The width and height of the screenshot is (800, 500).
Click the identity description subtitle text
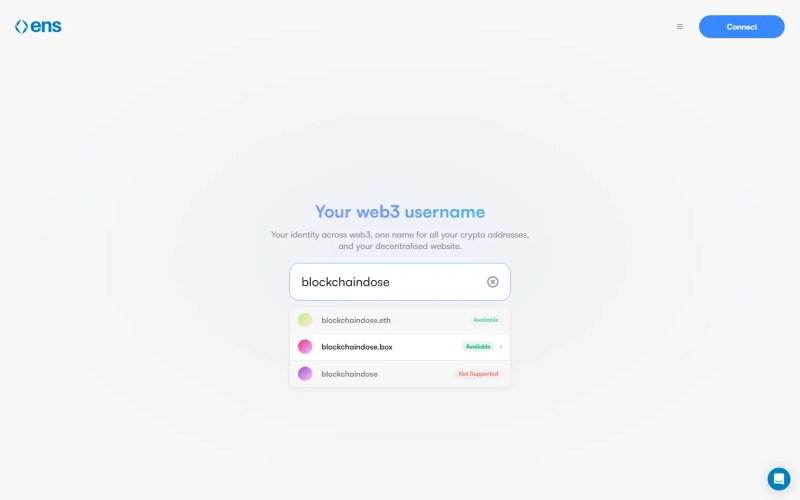(x=399, y=240)
